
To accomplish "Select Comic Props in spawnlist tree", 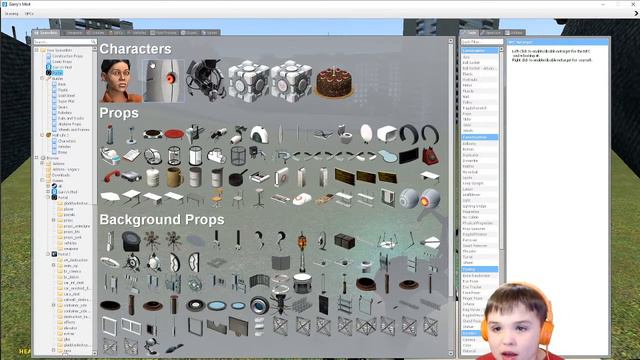I will pos(62,62).
